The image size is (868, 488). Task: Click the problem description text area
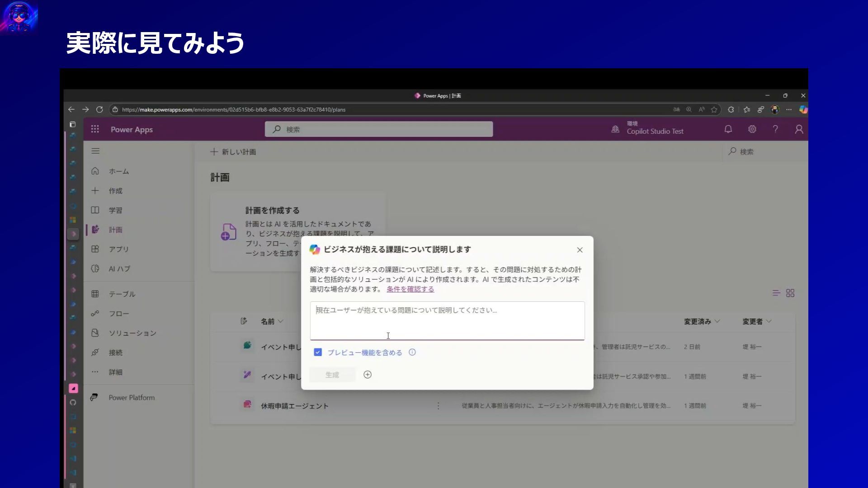point(447,320)
